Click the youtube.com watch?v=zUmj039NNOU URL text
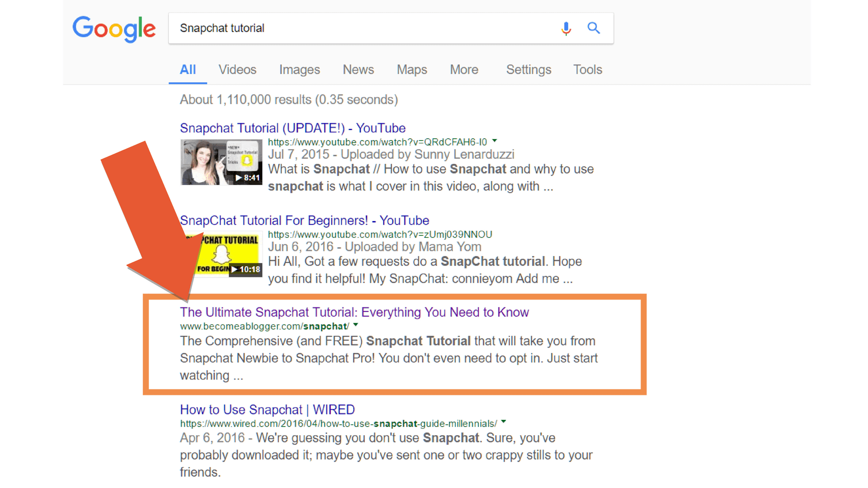Viewport: 868px width, 488px height. coord(380,235)
